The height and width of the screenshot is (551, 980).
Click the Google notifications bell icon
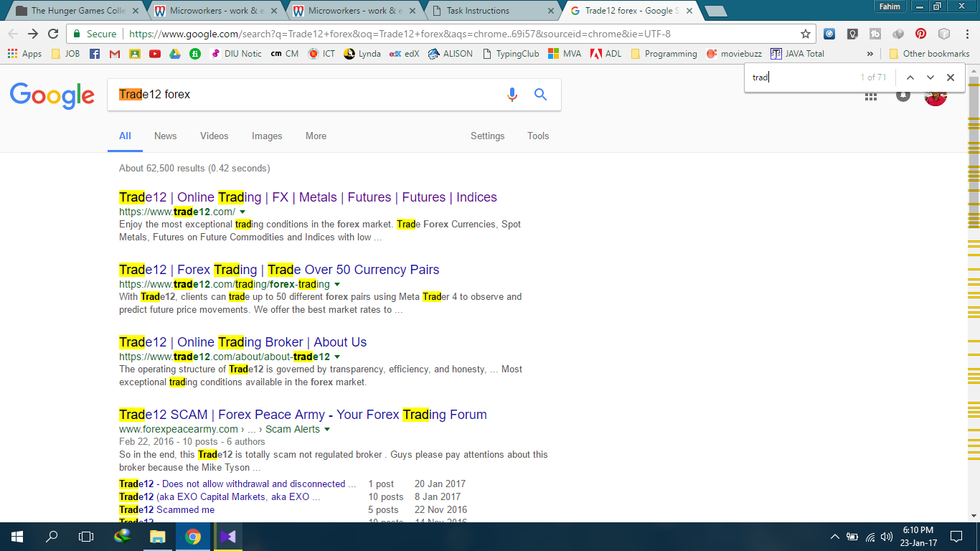pos(903,95)
